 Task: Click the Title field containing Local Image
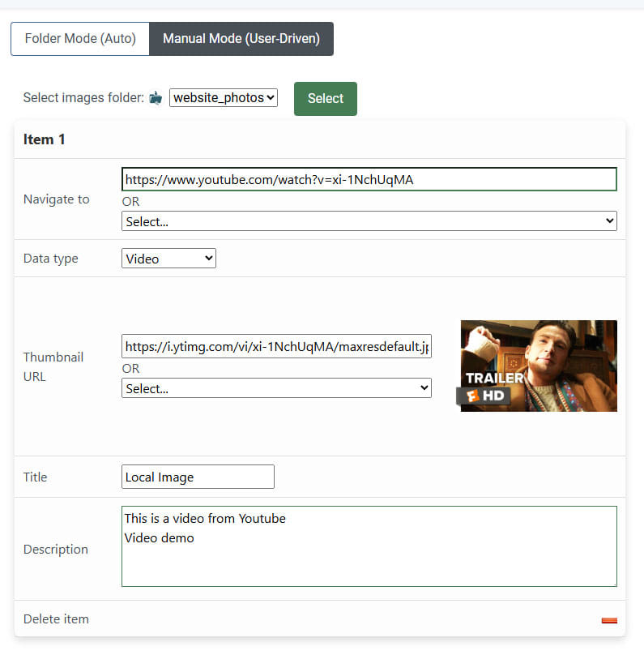click(198, 477)
